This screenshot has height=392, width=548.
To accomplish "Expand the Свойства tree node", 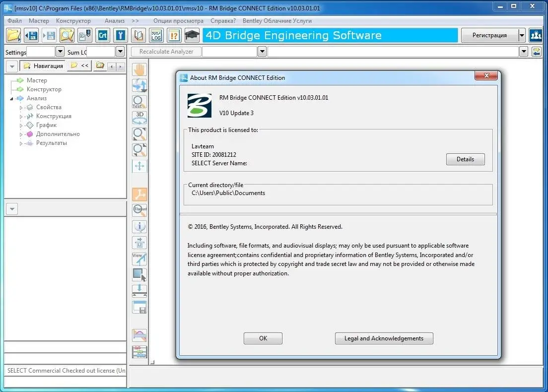I will coord(21,108).
